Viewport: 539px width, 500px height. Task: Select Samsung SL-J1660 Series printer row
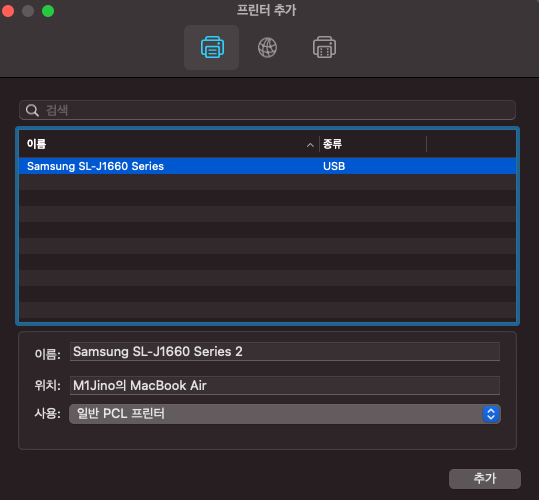pyautogui.click(x=267, y=166)
